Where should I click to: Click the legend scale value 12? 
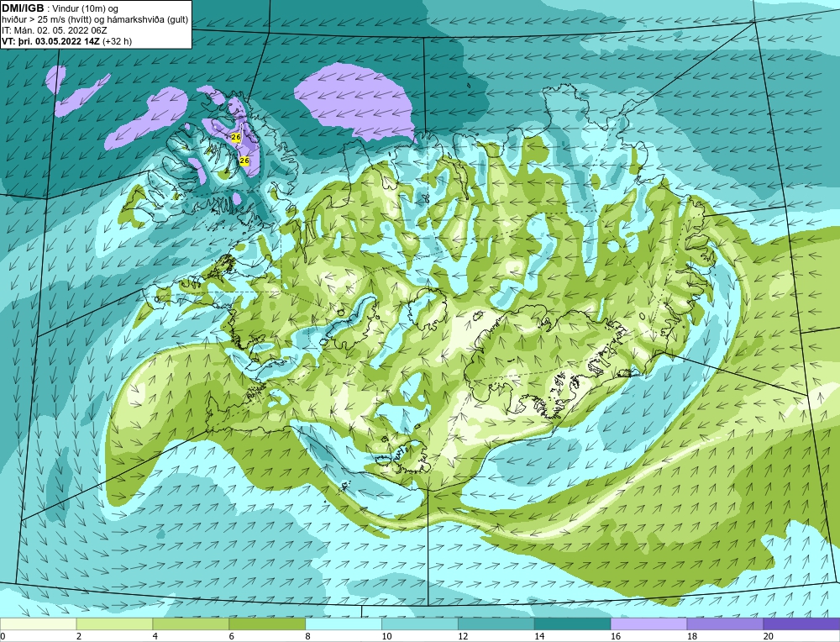463,636
